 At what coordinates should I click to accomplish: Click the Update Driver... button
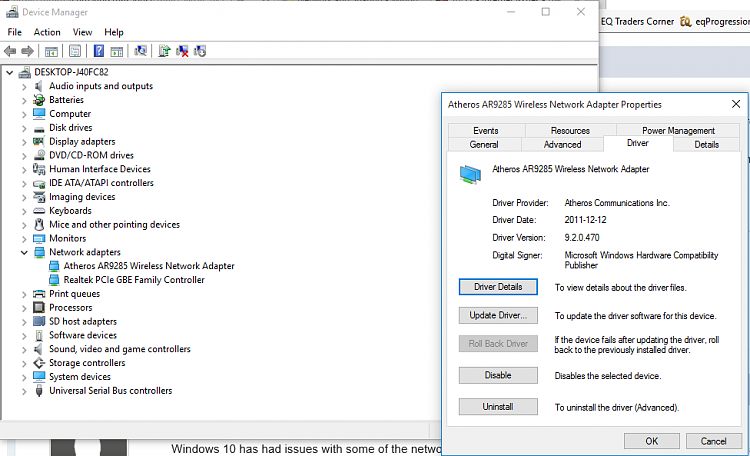[x=498, y=315]
